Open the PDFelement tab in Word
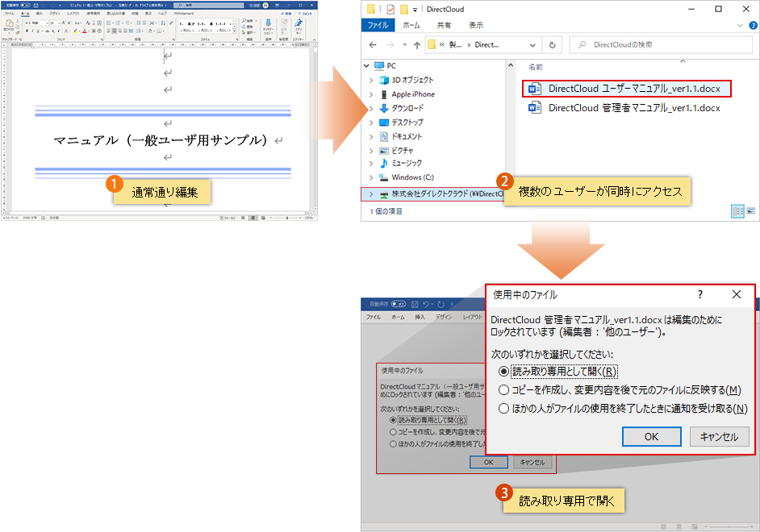The height and width of the screenshot is (532, 760). pos(184,14)
